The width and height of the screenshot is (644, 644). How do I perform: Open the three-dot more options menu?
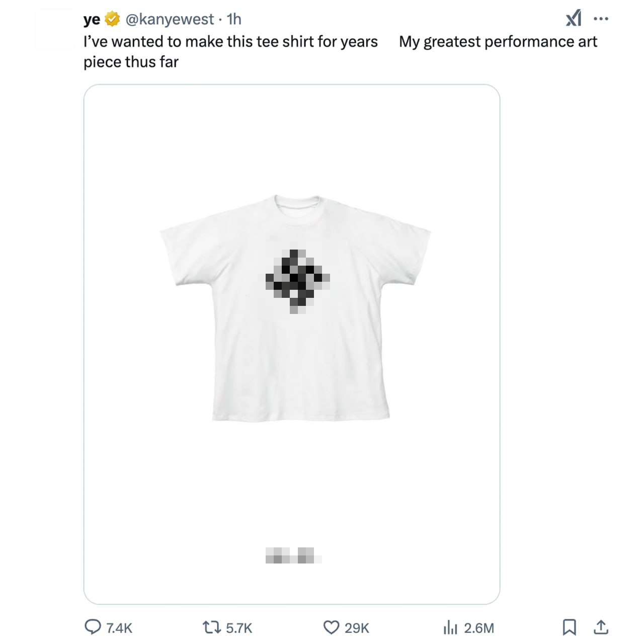tap(601, 19)
